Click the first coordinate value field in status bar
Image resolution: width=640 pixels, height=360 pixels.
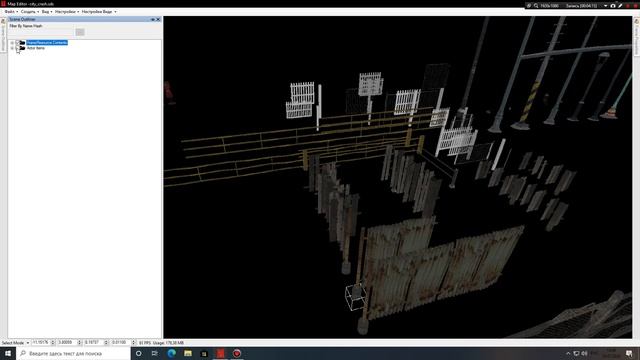(x=41, y=342)
